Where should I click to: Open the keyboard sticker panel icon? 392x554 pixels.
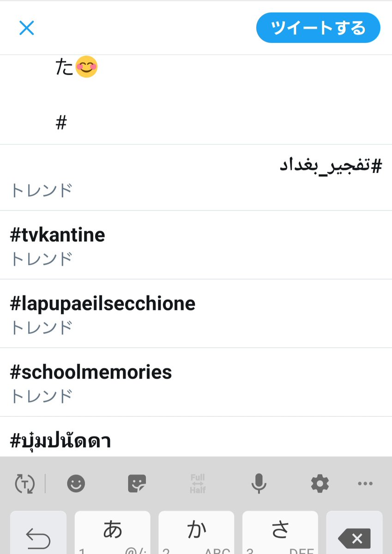[137, 483]
